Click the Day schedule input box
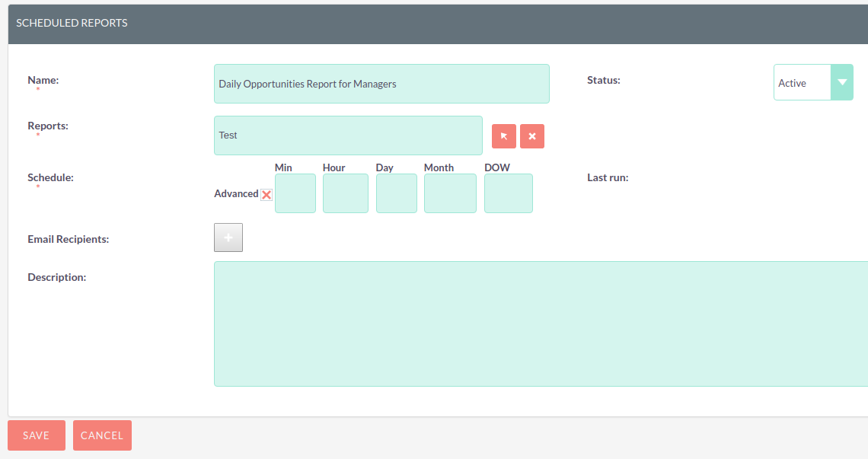 point(397,193)
